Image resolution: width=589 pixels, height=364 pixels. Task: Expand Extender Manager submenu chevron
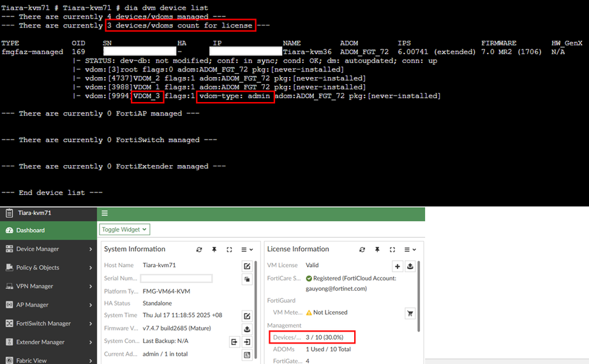pyautogui.click(x=91, y=342)
